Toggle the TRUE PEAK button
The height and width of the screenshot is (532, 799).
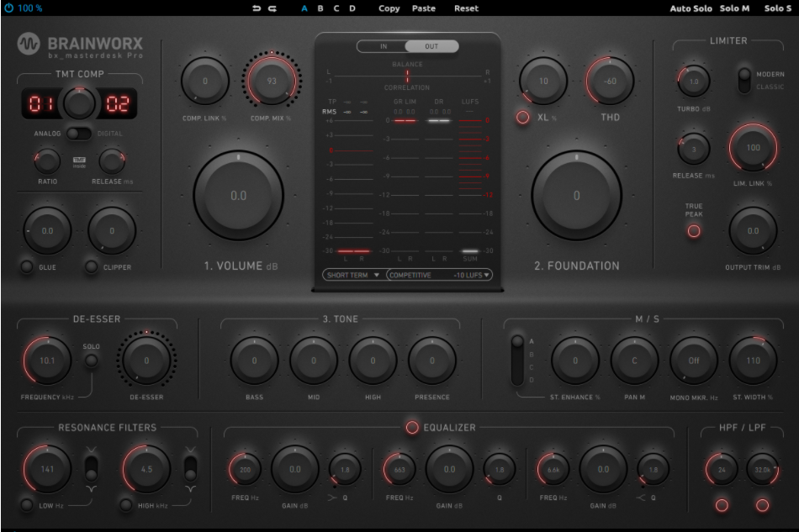(692, 229)
